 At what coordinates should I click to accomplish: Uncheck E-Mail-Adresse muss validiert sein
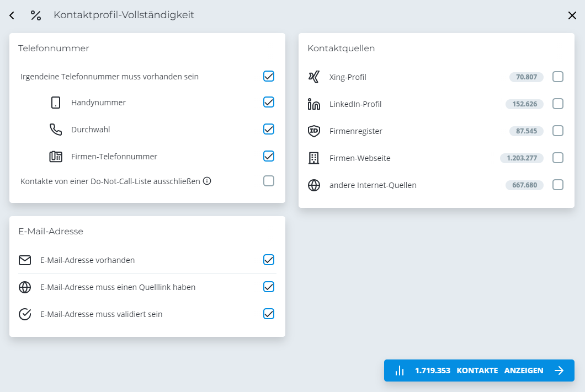click(269, 314)
